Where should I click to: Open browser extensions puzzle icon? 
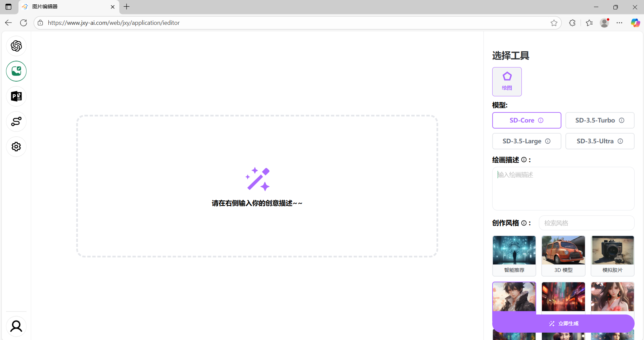pos(572,23)
